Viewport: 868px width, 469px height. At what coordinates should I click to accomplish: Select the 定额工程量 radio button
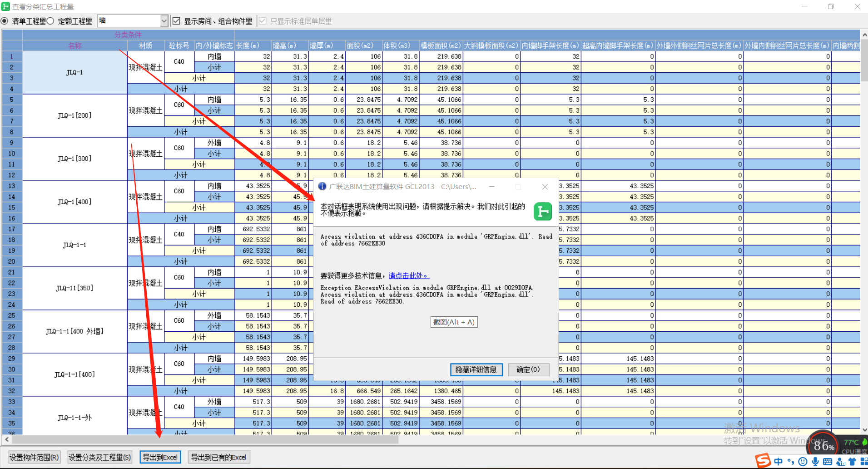click(50, 21)
